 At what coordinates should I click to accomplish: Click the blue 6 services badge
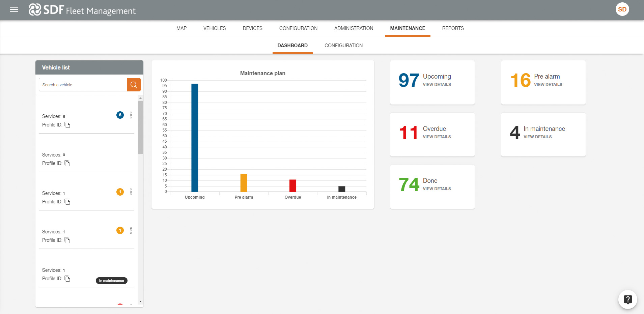click(x=120, y=115)
